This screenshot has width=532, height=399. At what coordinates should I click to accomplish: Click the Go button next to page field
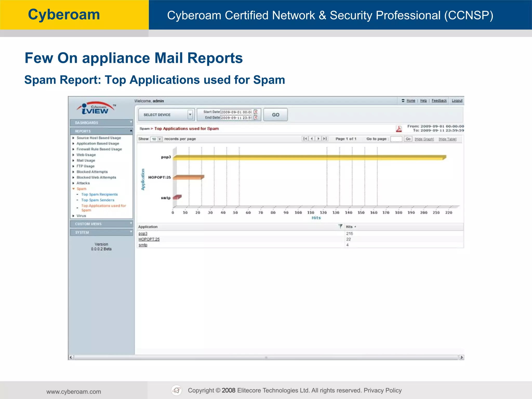pyautogui.click(x=408, y=139)
